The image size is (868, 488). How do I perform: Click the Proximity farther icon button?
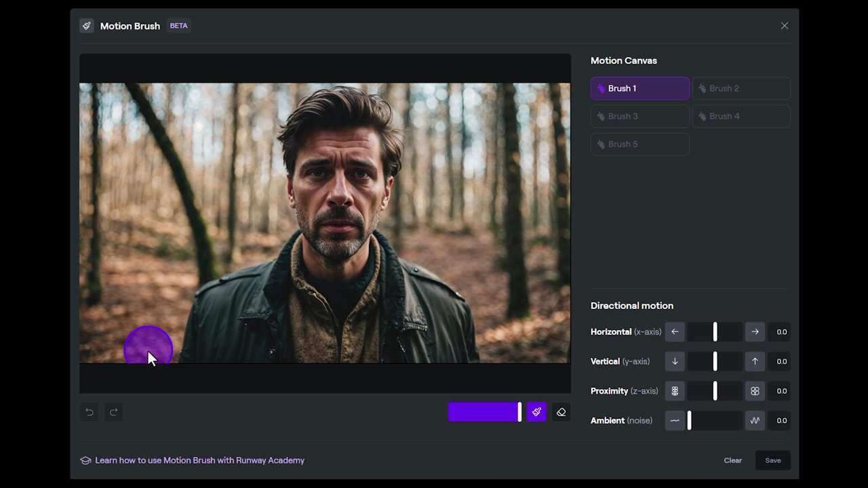click(675, 391)
